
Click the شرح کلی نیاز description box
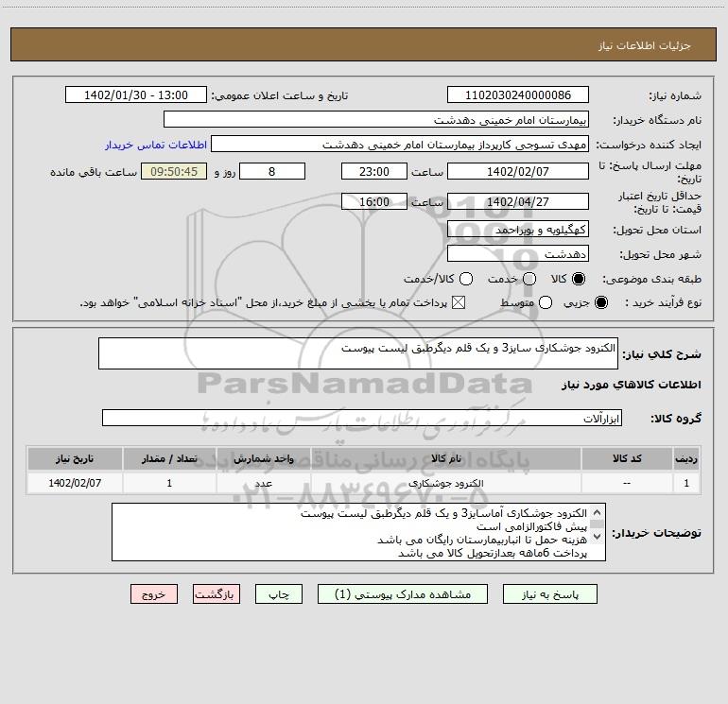point(358,353)
